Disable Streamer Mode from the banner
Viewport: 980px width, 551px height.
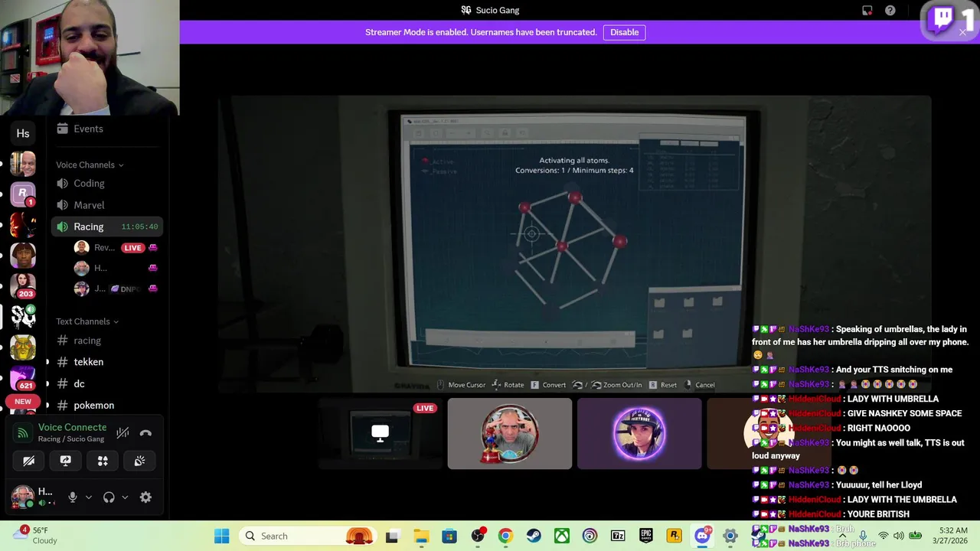[x=624, y=32]
